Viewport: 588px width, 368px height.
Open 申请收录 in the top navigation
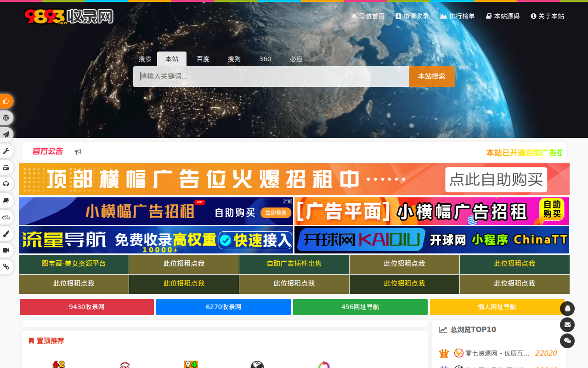click(x=412, y=16)
